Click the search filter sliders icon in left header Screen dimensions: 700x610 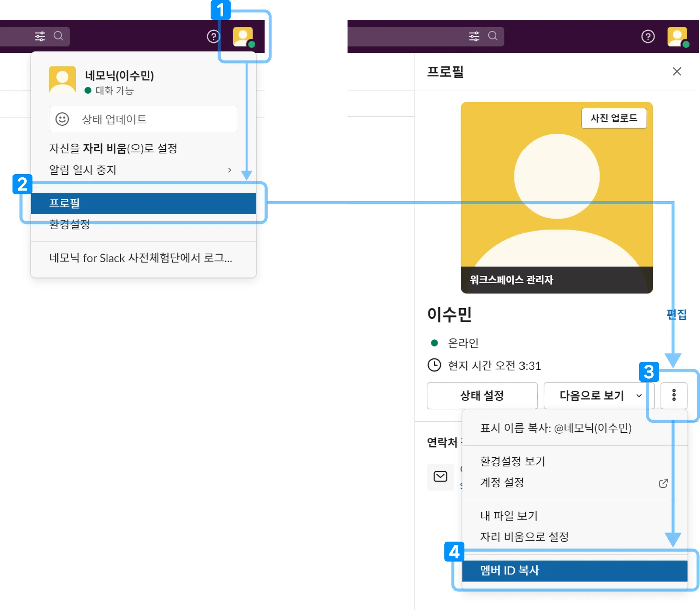tap(40, 36)
